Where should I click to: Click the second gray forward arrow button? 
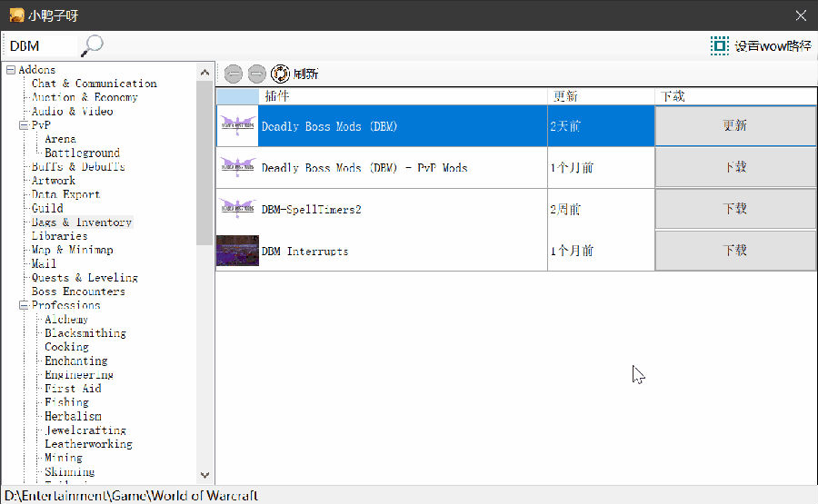[x=256, y=74]
